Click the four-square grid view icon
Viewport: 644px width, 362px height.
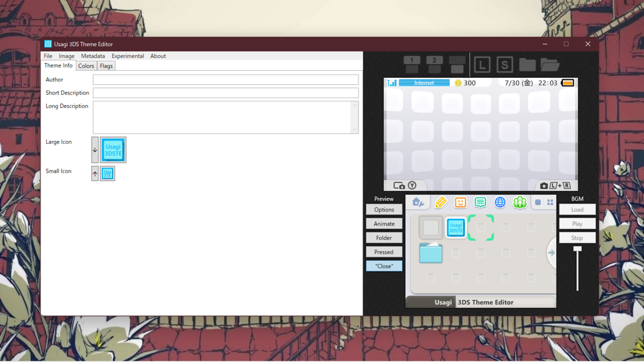click(550, 203)
